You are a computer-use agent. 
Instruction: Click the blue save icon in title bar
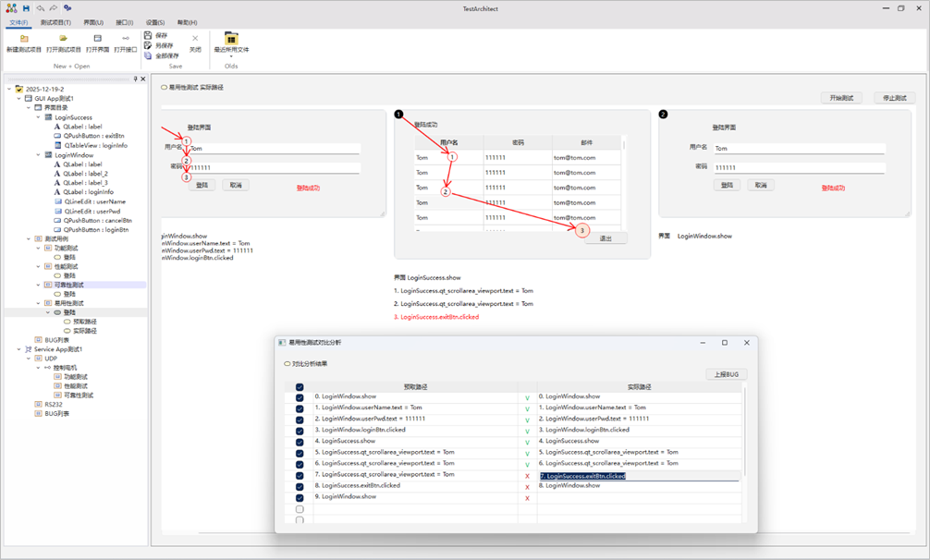coord(26,8)
